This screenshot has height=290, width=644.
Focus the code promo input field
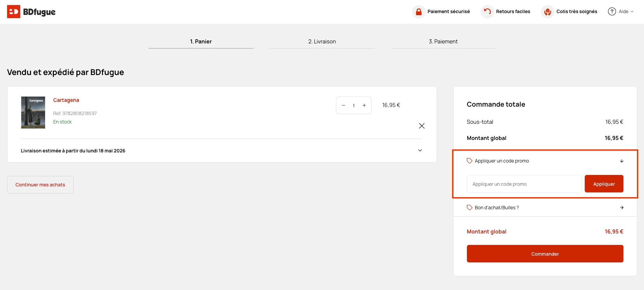[x=524, y=184]
